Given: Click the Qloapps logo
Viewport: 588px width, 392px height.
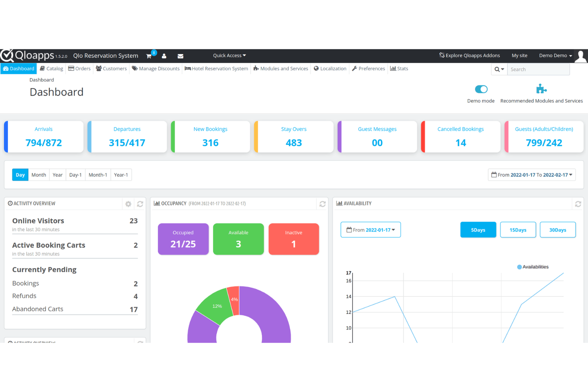Looking at the screenshot, I should tap(27, 55).
